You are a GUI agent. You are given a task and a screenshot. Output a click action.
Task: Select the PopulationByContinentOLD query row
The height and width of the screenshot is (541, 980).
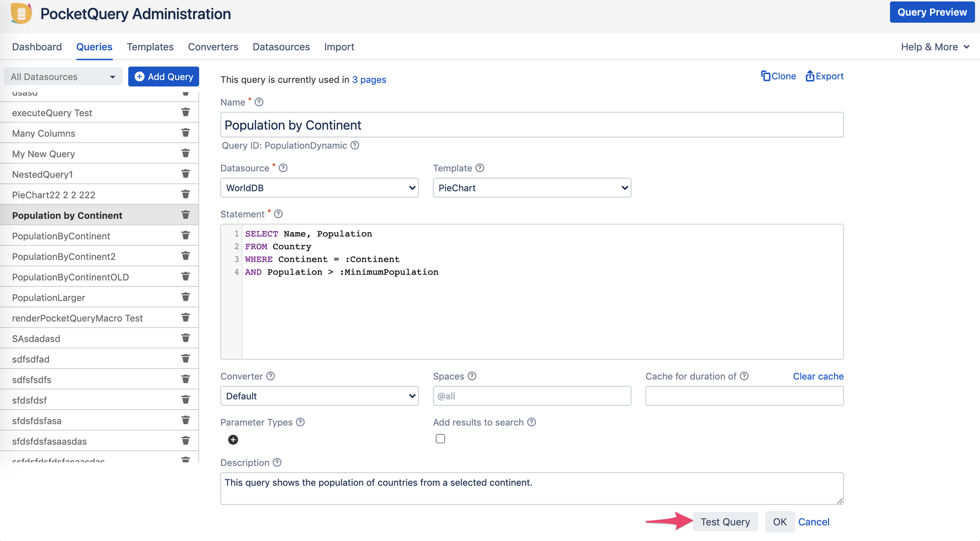[99, 277]
